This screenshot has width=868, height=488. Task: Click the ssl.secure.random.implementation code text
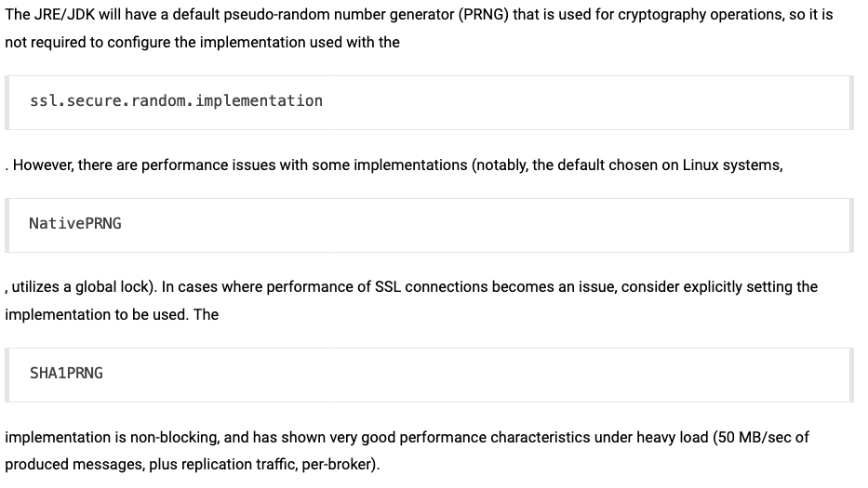(176, 101)
